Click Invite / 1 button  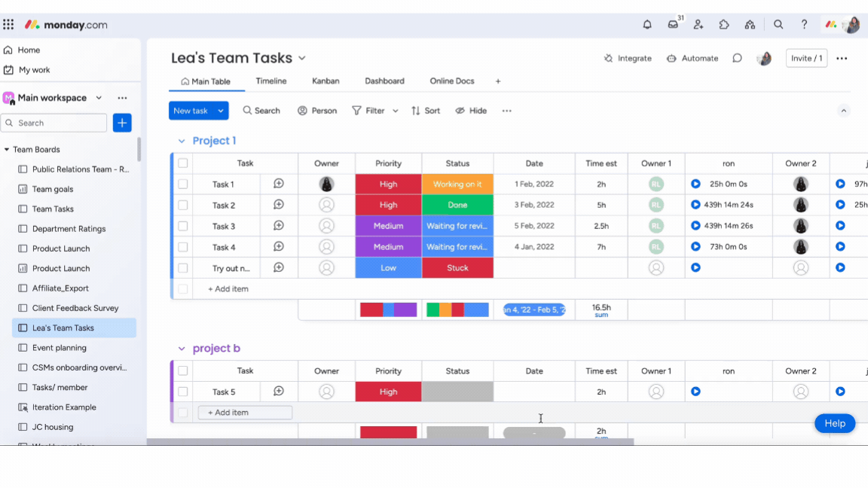pyautogui.click(x=806, y=58)
